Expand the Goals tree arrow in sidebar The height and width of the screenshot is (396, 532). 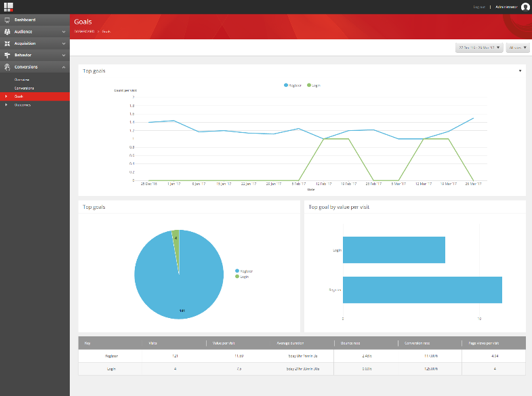point(6,96)
